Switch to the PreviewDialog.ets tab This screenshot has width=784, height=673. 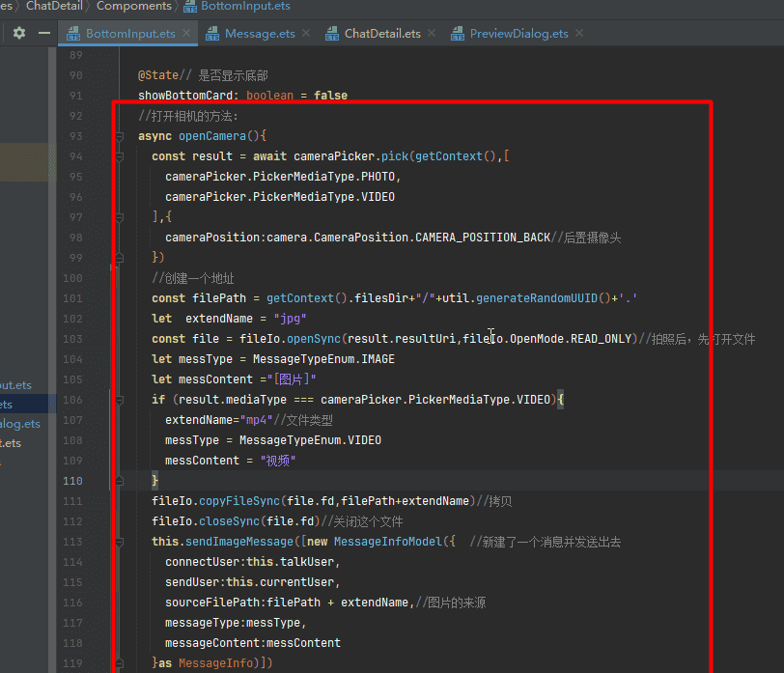[x=518, y=34]
